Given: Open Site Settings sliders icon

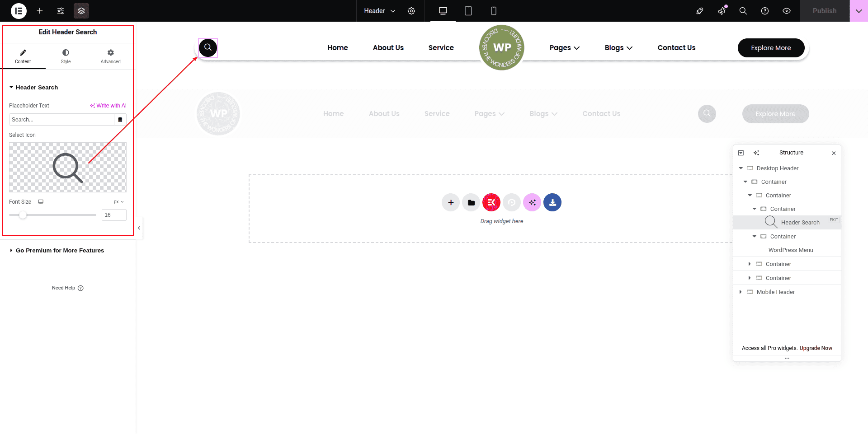Looking at the screenshot, I should coord(61,11).
